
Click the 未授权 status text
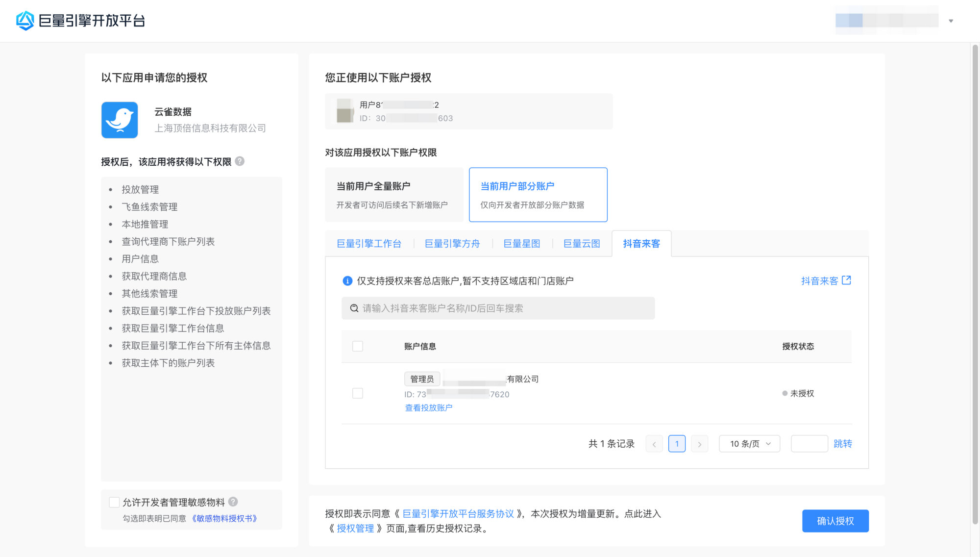pyautogui.click(x=802, y=393)
